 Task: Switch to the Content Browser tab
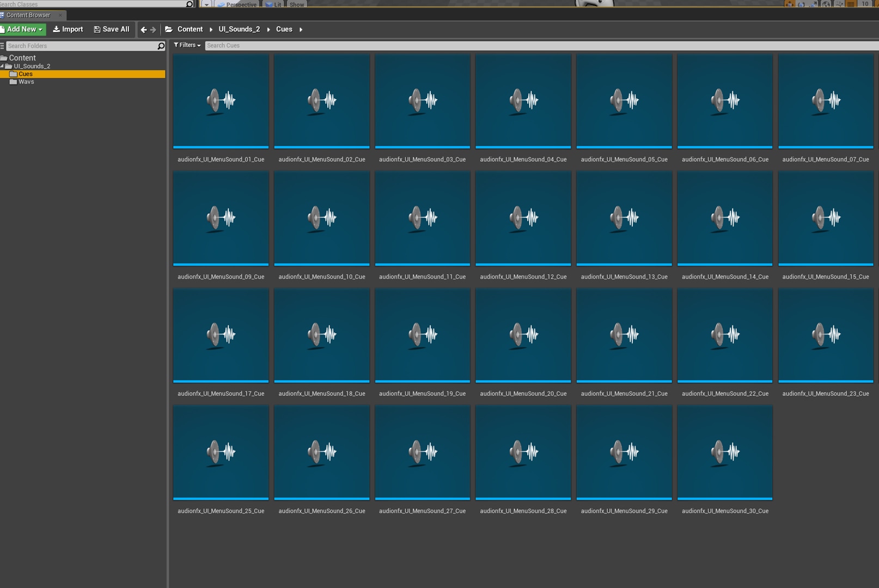point(28,15)
